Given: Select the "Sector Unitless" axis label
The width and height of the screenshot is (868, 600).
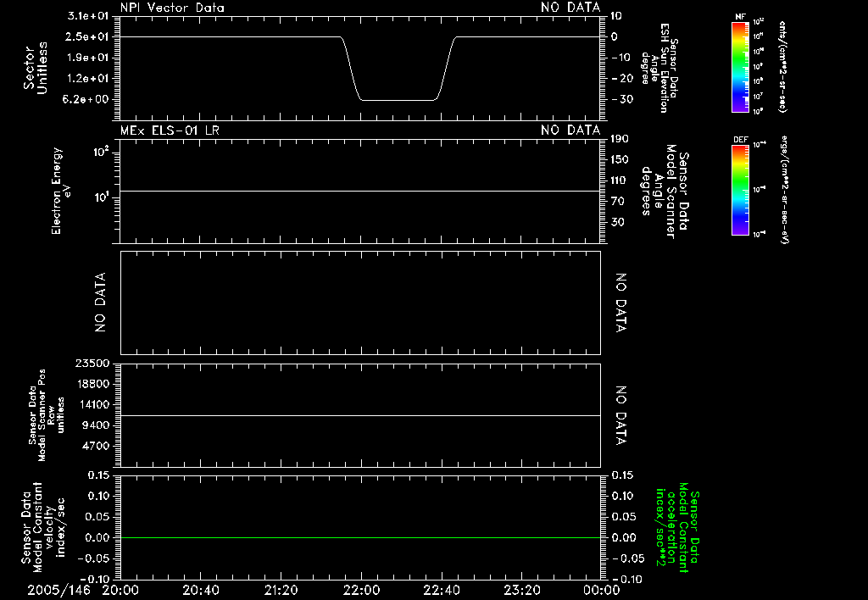Looking at the screenshot, I should point(36,68).
